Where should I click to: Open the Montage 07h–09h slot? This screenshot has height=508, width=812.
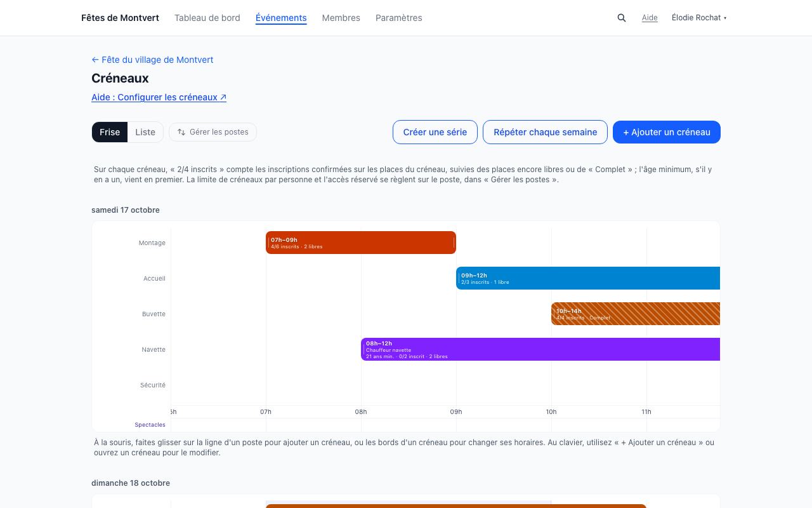(x=361, y=243)
